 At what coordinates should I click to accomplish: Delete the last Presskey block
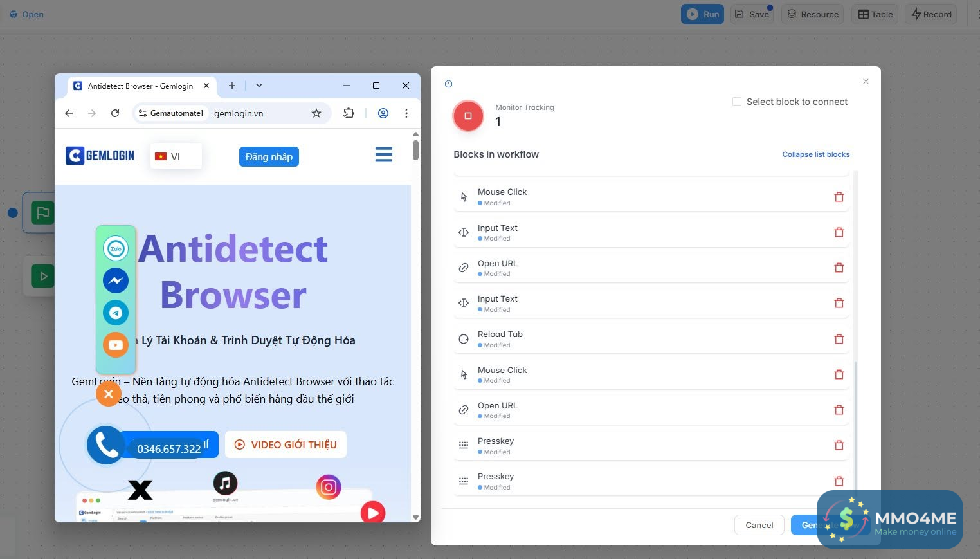pyautogui.click(x=839, y=481)
